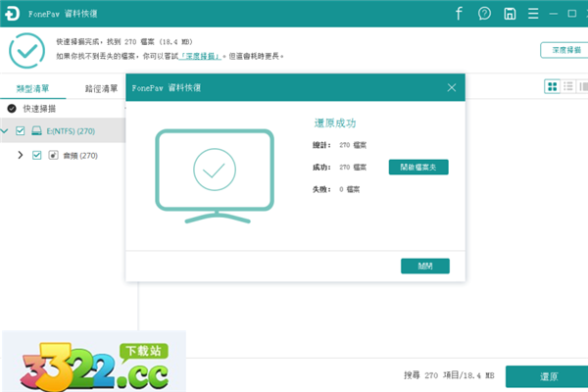Screen dimensions: 588x392
Task: Select the 類型清單 tab
Action: point(32,88)
